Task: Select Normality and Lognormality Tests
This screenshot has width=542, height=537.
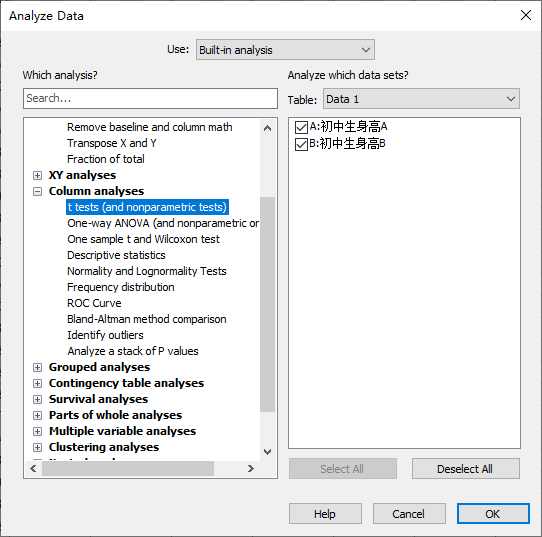Action: tap(147, 271)
